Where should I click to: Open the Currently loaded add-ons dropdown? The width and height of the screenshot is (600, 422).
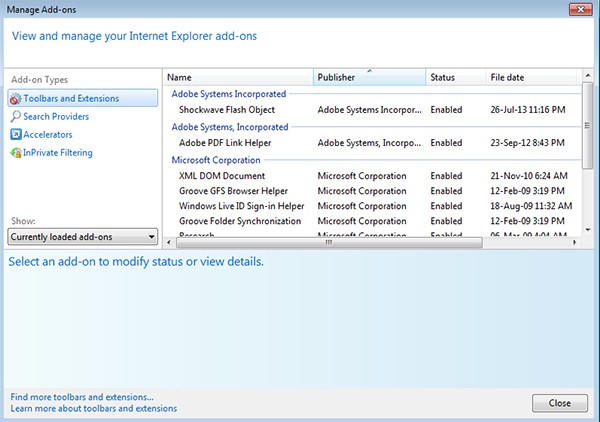tap(83, 237)
